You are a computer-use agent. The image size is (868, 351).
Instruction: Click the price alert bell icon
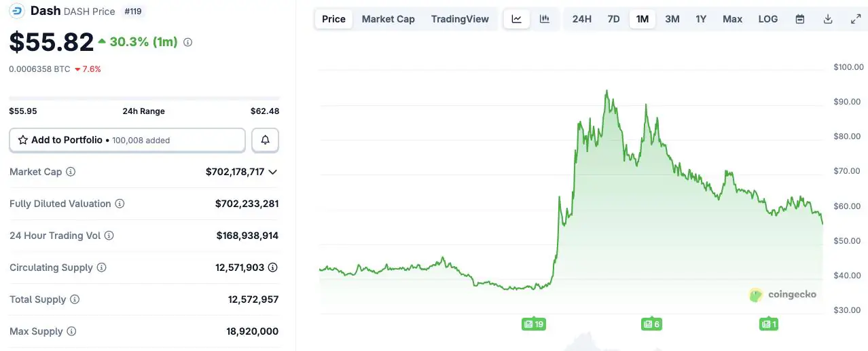(x=265, y=140)
